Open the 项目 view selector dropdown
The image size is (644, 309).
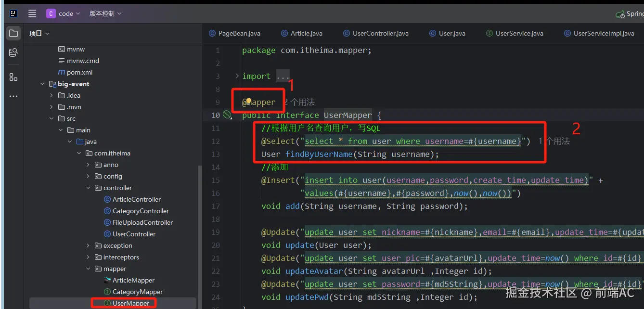coord(39,33)
